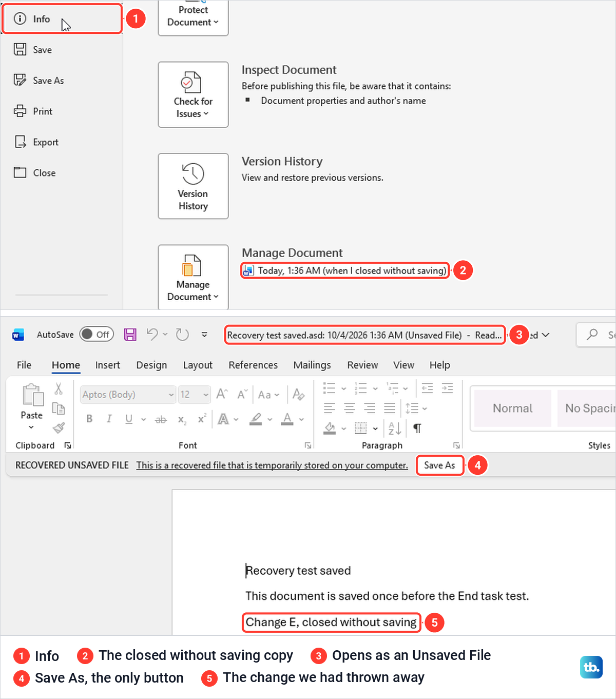Screen dimensions: 616x699
Task: Open the font size 12 box
Action: [194, 395]
